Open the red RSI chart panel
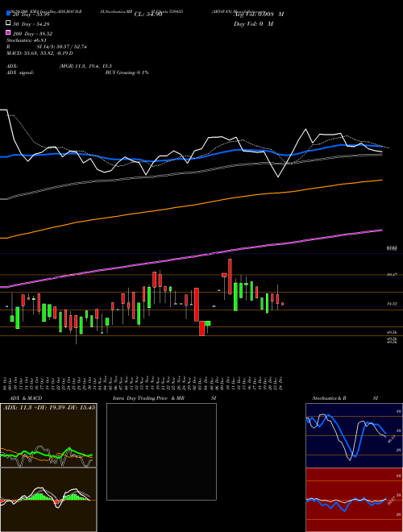The width and height of the screenshot is (403, 532). [354, 500]
